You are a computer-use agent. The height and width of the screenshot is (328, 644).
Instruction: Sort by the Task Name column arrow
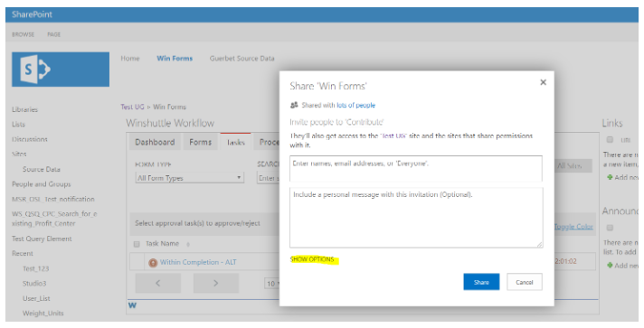click(x=188, y=244)
